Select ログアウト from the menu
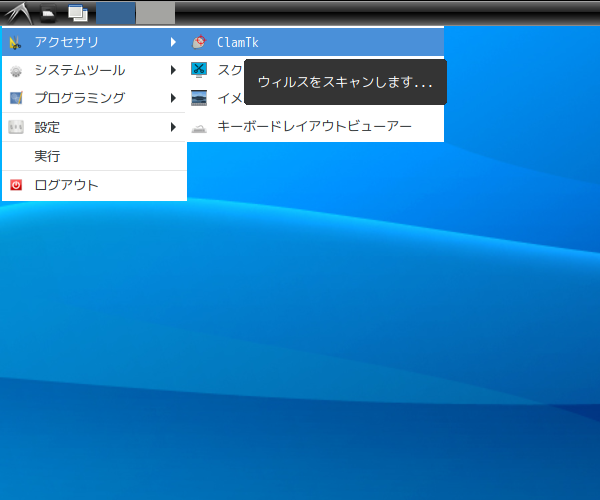The width and height of the screenshot is (600, 500). (94, 185)
